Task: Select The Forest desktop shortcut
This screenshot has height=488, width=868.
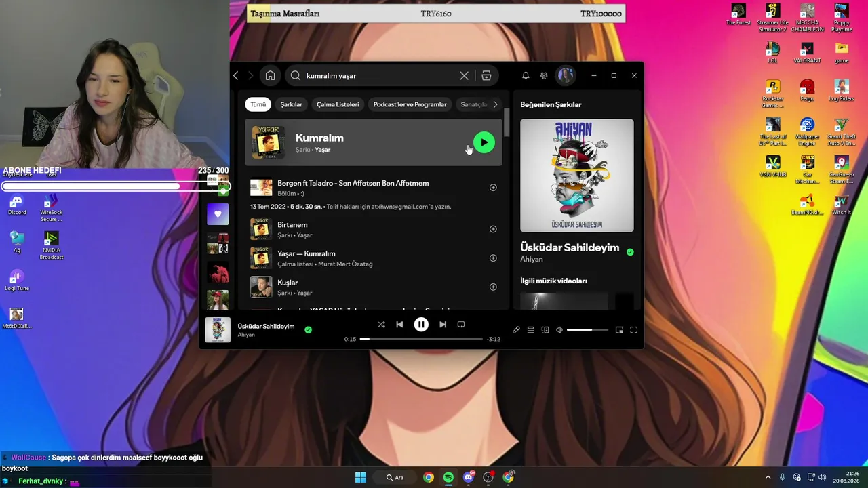Action: tap(738, 15)
